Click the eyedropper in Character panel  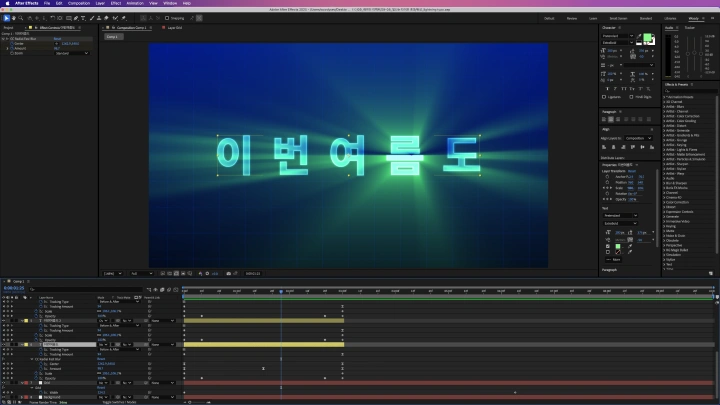(x=639, y=36)
